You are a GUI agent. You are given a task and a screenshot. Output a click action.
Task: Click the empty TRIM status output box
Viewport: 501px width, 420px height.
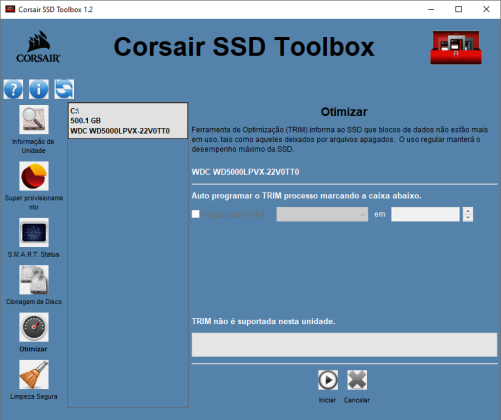[x=344, y=345]
